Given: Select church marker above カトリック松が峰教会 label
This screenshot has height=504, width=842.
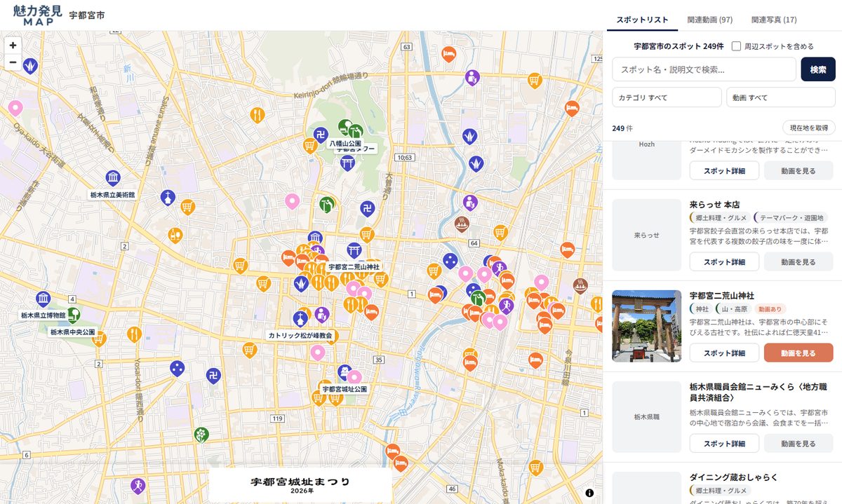Looking at the screenshot, I should pyautogui.click(x=300, y=319).
